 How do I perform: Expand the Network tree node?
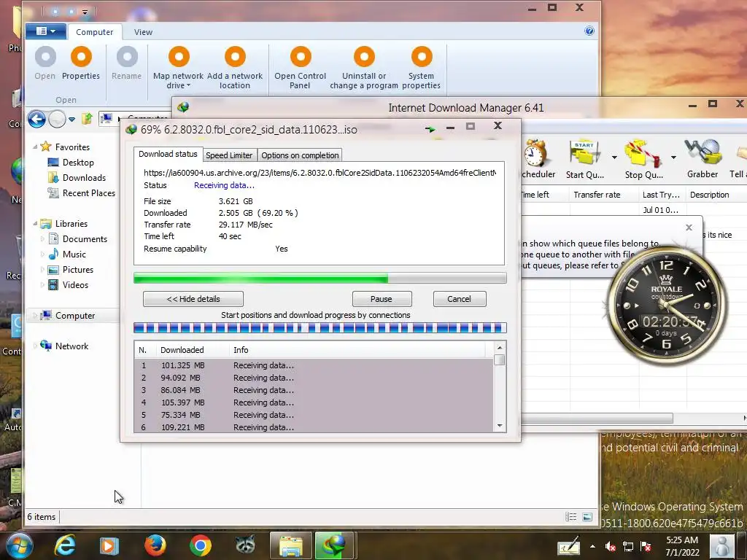[35, 346]
